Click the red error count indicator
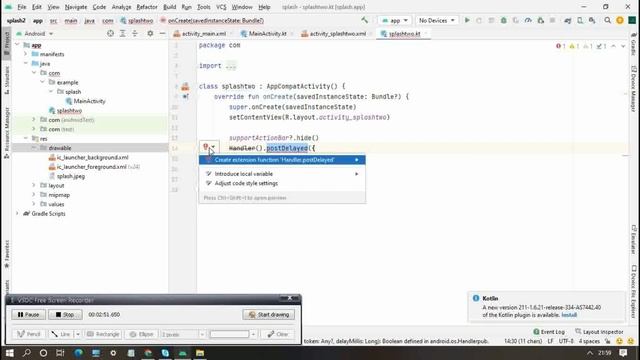Screen dimensions: 640x360 pyautogui.click(x=560, y=46)
